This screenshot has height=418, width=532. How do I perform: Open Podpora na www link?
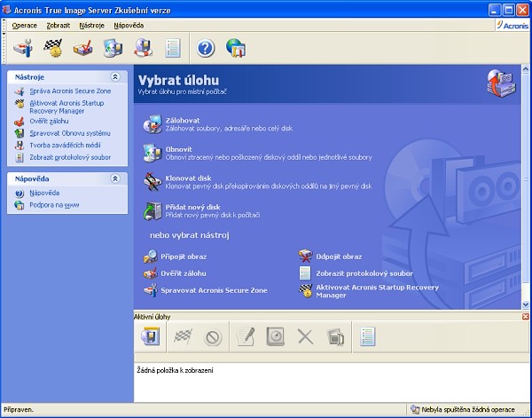point(54,205)
